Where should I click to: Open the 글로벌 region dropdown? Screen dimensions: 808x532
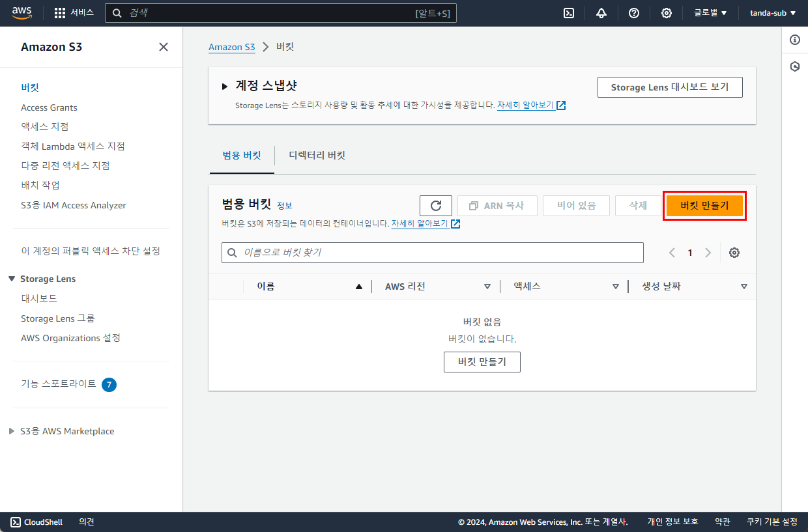pyautogui.click(x=710, y=13)
